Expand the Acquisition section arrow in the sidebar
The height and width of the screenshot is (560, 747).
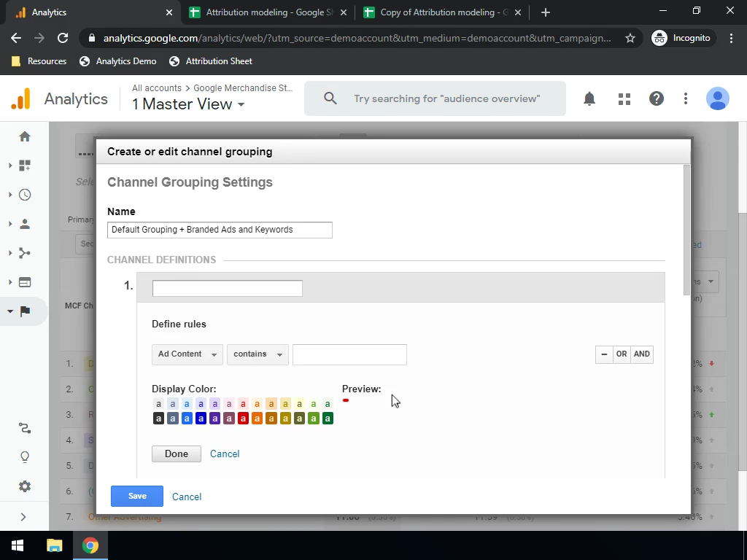(x=10, y=253)
